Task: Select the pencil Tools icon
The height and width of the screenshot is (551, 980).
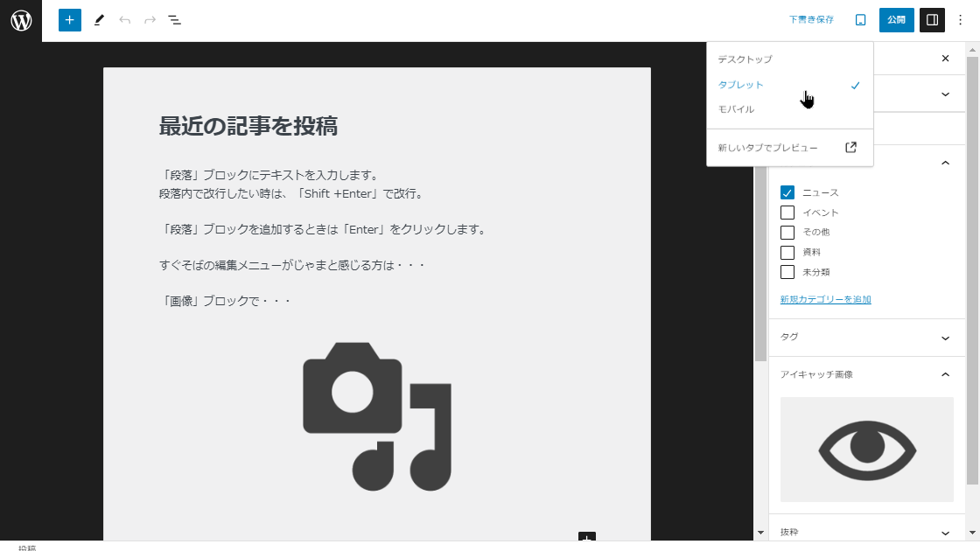Action: (x=99, y=20)
